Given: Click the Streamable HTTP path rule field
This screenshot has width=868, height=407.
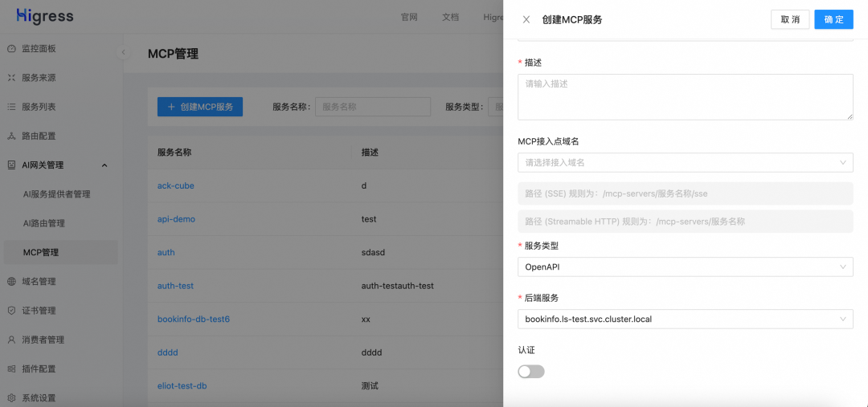Looking at the screenshot, I should coord(686,222).
